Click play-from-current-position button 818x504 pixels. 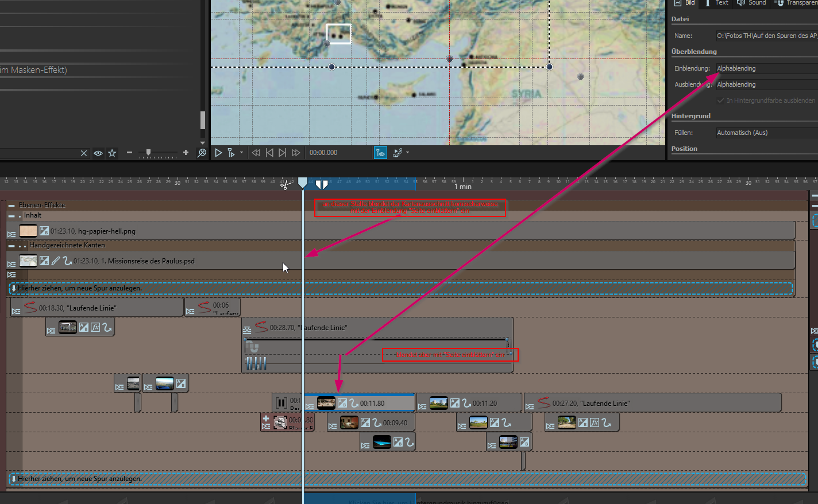click(231, 153)
